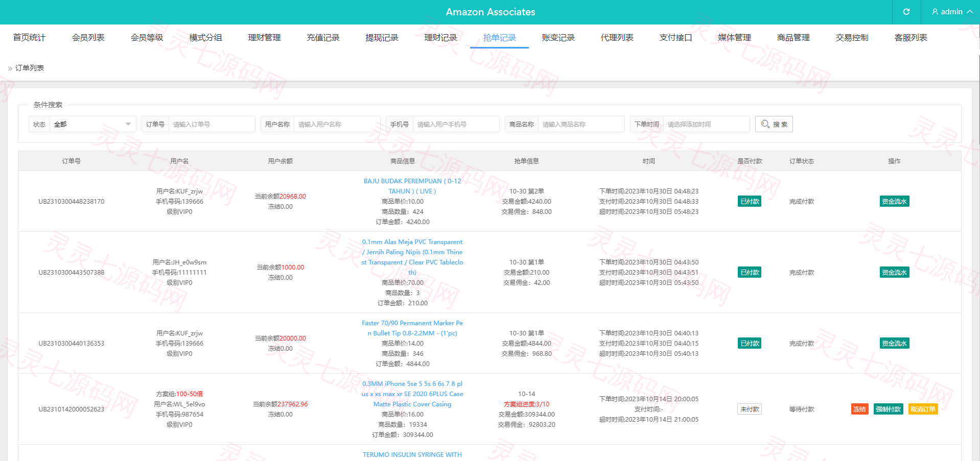The image size is (980, 461).
Task: Click the orange 冻结 button
Action: click(x=859, y=409)
